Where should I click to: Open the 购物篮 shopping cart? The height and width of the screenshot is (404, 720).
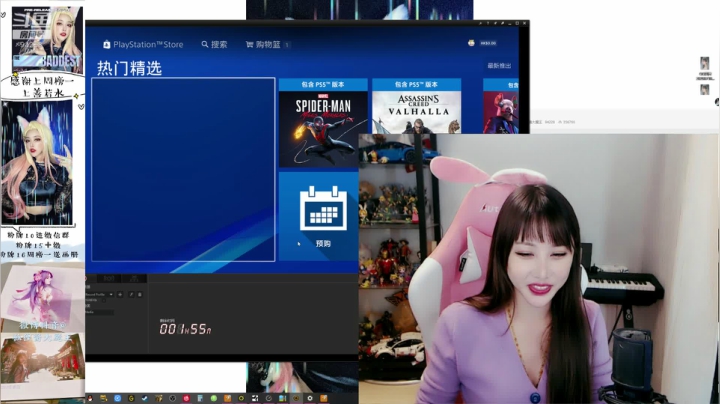(268, 45)
